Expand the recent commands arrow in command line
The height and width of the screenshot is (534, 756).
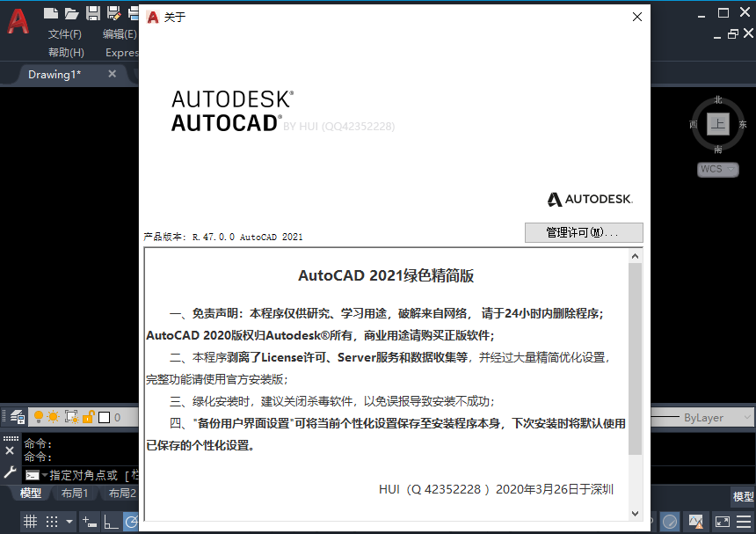click(x=44, y=475)
